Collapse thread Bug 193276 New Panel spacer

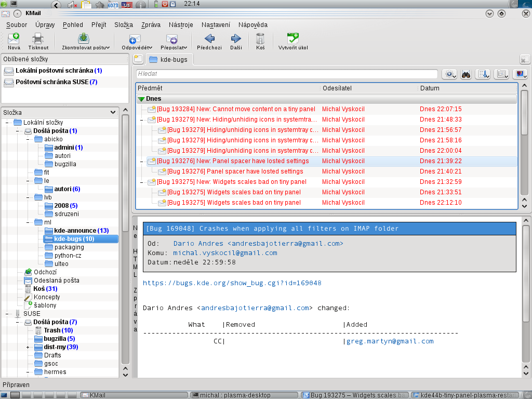[x=142, y=162]
